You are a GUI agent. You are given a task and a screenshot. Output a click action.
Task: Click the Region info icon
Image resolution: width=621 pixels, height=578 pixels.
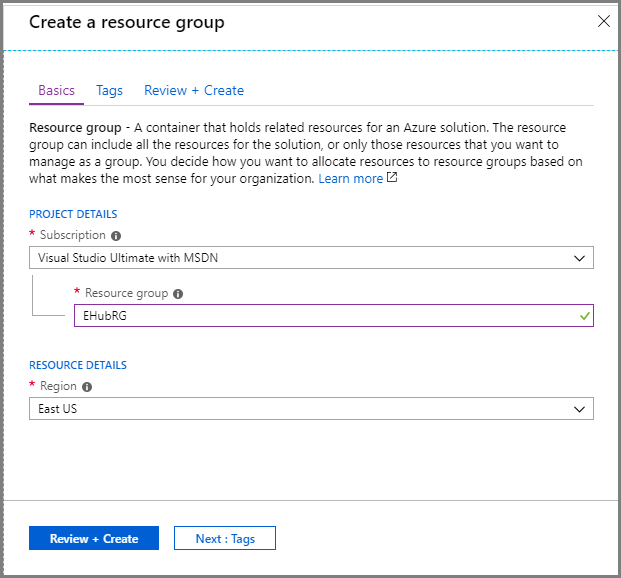click(x=87, y=387)
